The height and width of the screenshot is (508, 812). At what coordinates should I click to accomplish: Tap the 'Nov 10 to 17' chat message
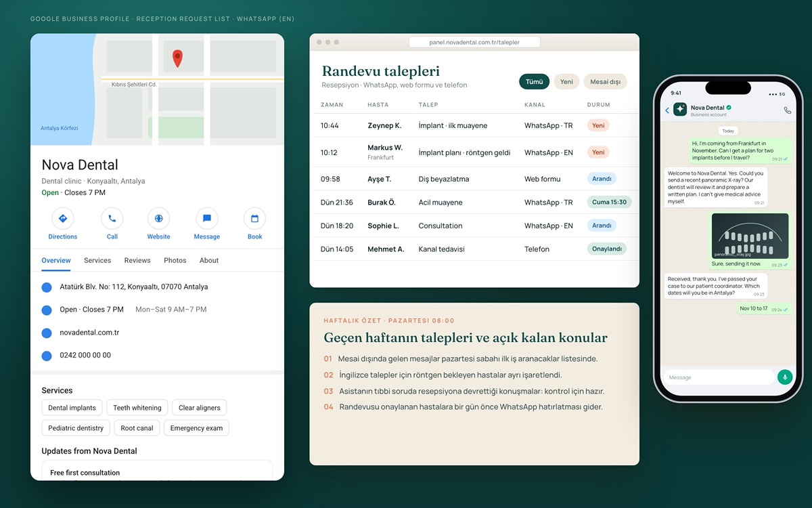coord(765,309)
